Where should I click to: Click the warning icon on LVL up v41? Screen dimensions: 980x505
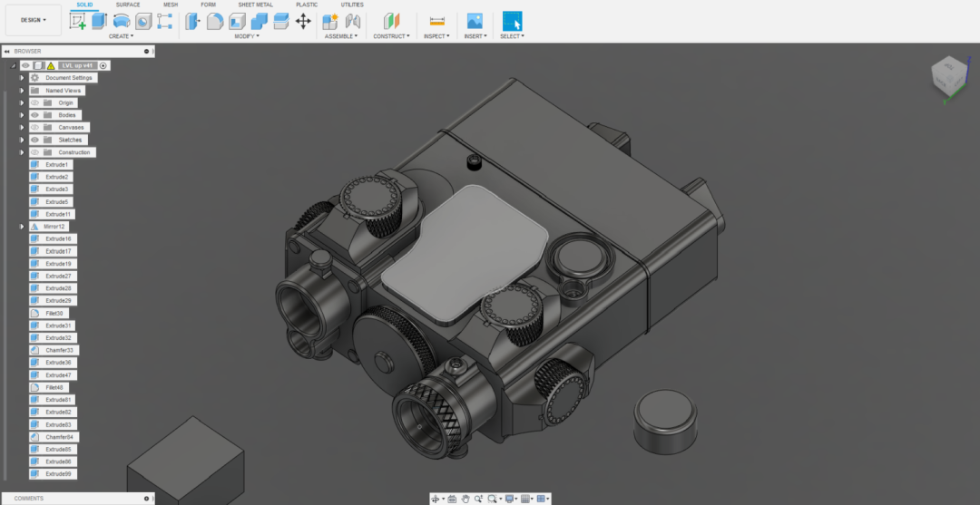click(x=51, y=65)
